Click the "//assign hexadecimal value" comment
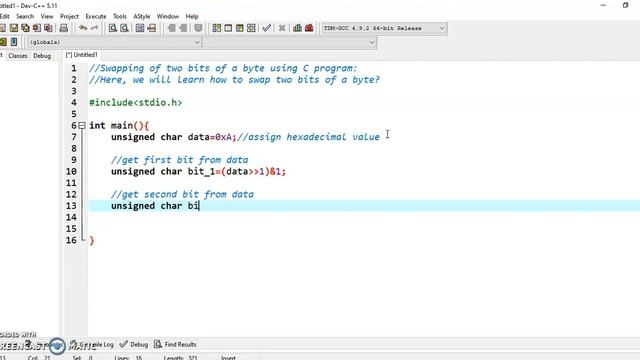Image resolution: width=640 pixels, height=360 pixels. pos(309,137)
